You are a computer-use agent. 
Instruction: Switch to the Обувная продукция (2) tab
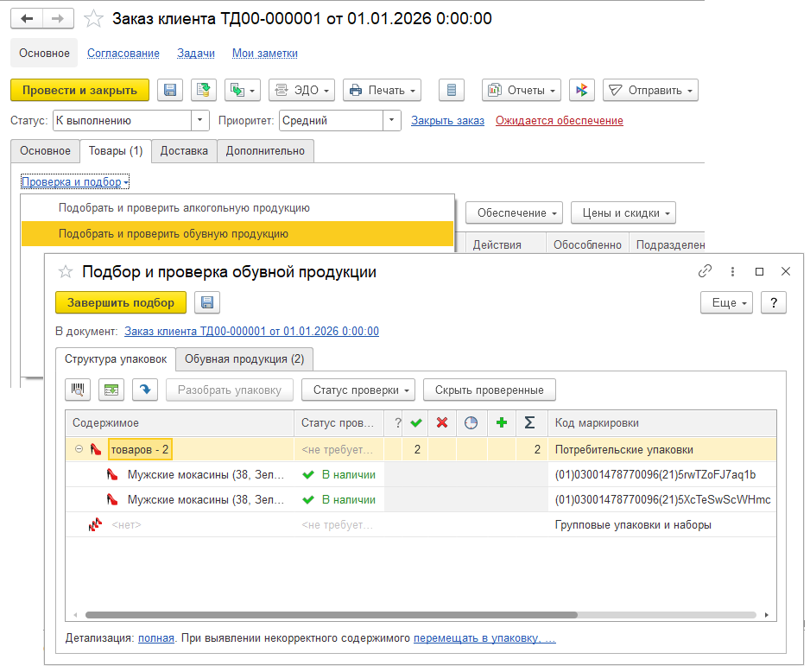(x=244, y=359)
